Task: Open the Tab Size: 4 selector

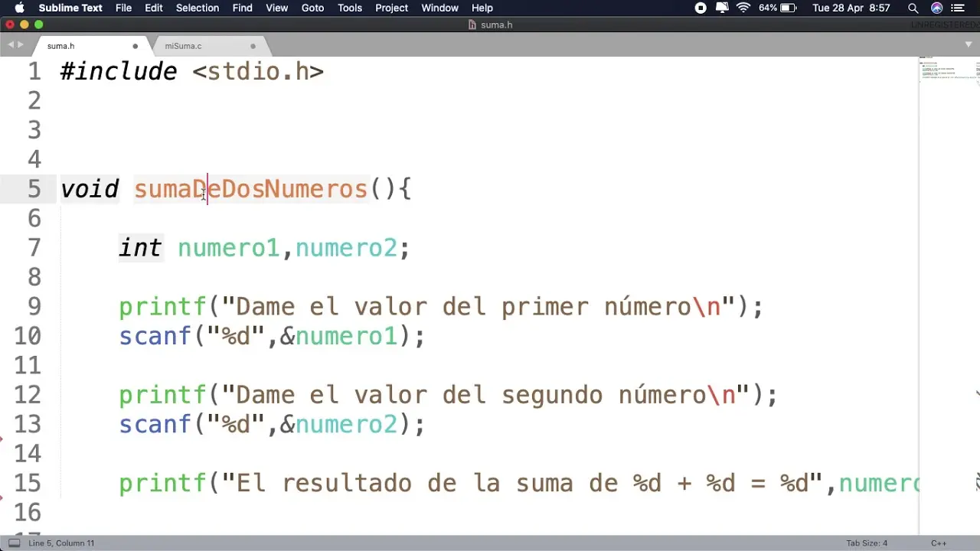Action: pyautogui.click(x=866, y=543)
